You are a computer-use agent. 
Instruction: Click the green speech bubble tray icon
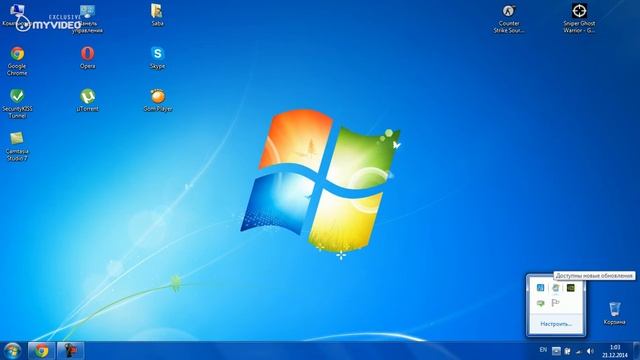540,303
